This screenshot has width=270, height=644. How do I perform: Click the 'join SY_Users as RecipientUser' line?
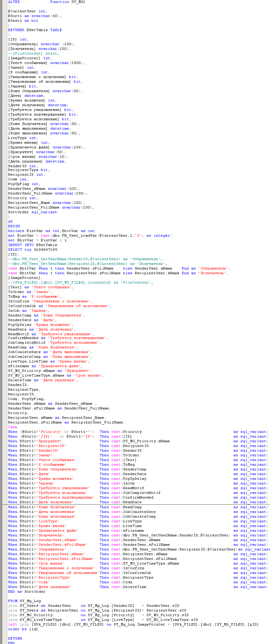click(97, 610)
